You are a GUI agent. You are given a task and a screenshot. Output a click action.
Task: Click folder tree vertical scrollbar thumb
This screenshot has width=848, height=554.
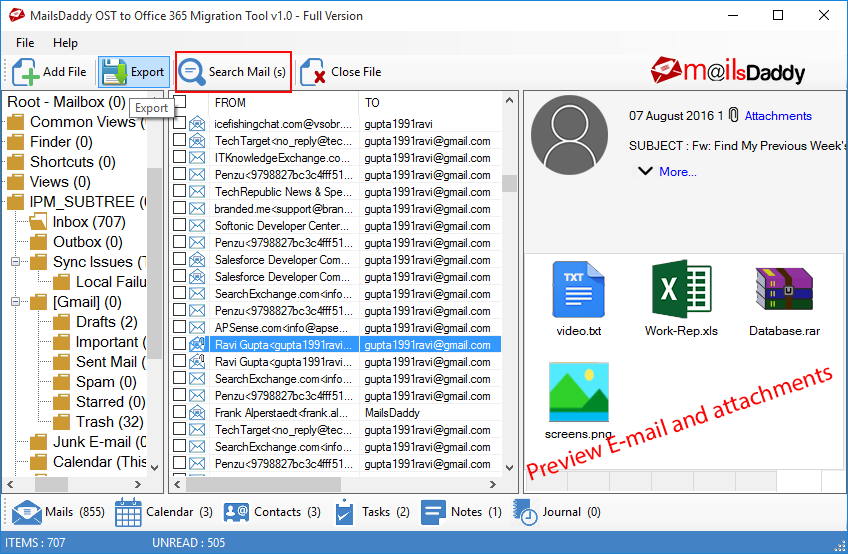pos(155,263)
